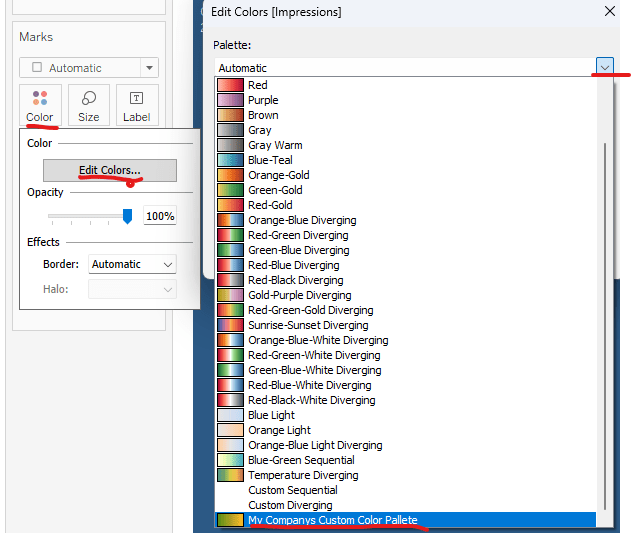Click the Gray Warm palette swatch icon
632x533 pixels.
[x=231, y=145]
